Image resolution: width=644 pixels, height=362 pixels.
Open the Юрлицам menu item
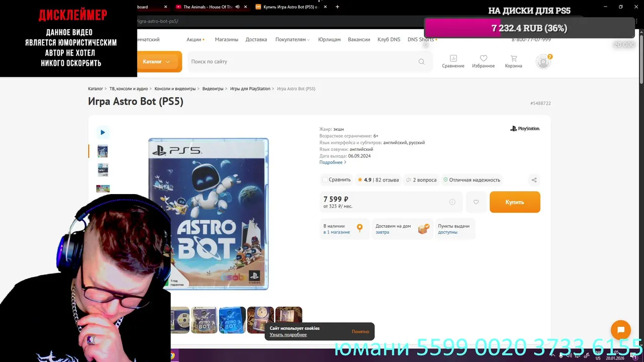click(x=329, y=39)
